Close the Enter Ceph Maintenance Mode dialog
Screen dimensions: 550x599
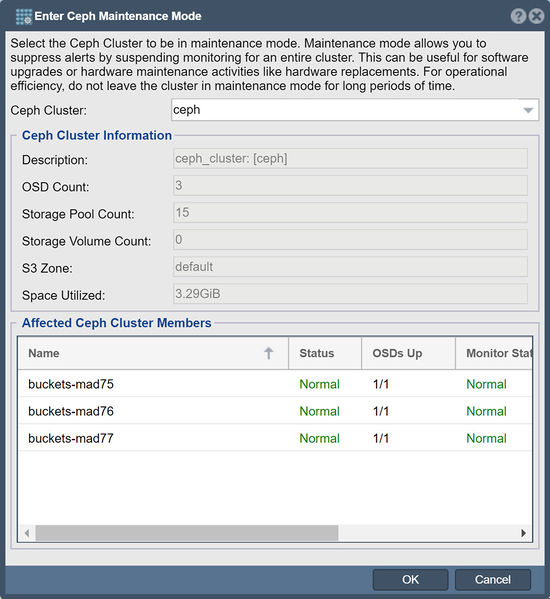point(537,16)
